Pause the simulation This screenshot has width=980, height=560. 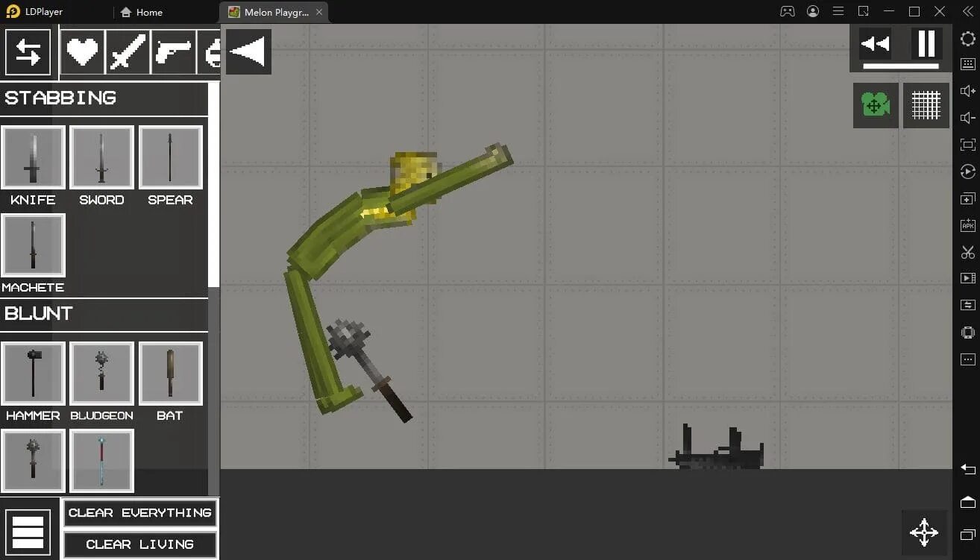click(926, 44)
